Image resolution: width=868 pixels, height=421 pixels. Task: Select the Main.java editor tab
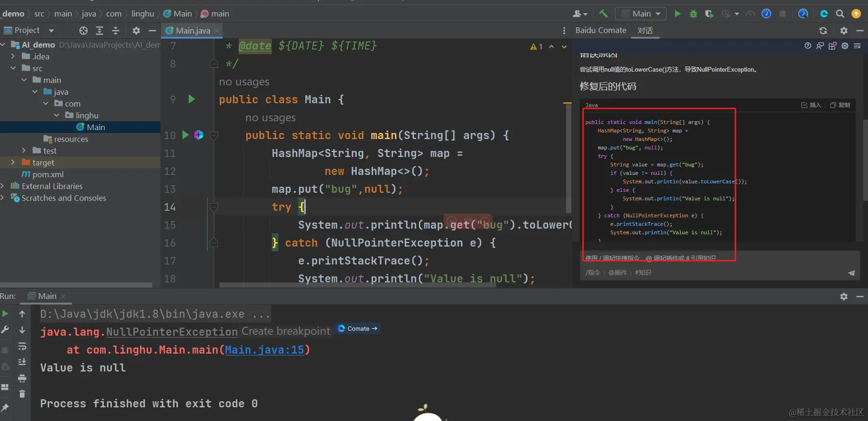tap(192, 31)
